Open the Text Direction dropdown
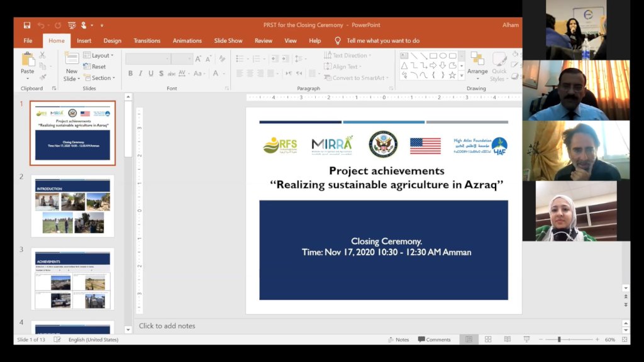The height and width of the screenshot is (362, 644). pyautogui.click(x=347, y=55)
